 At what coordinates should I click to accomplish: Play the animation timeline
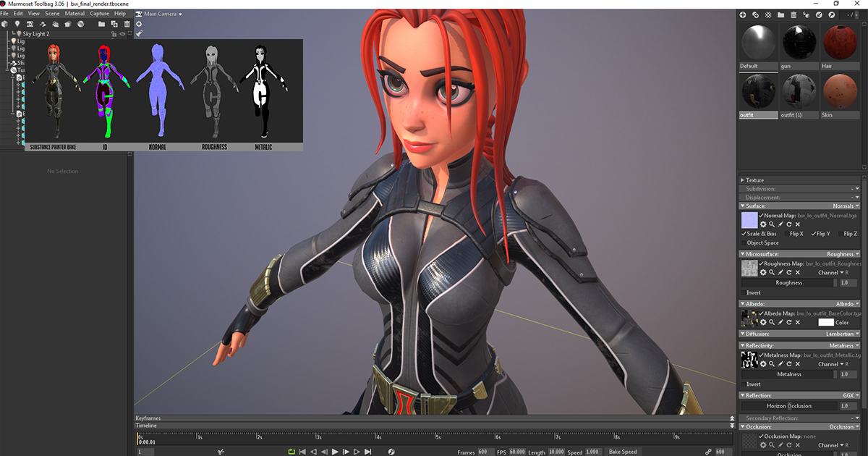coord(335,452)
